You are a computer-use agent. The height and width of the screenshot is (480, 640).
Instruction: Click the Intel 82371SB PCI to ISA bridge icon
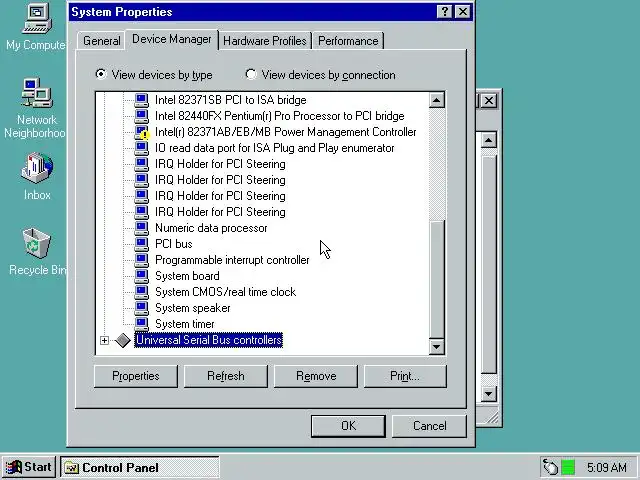[x=142, y=100]
